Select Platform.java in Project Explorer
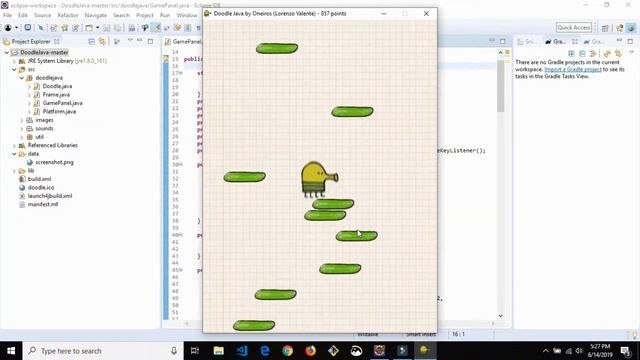The image size is (640, 360). (x=59, y=111)
